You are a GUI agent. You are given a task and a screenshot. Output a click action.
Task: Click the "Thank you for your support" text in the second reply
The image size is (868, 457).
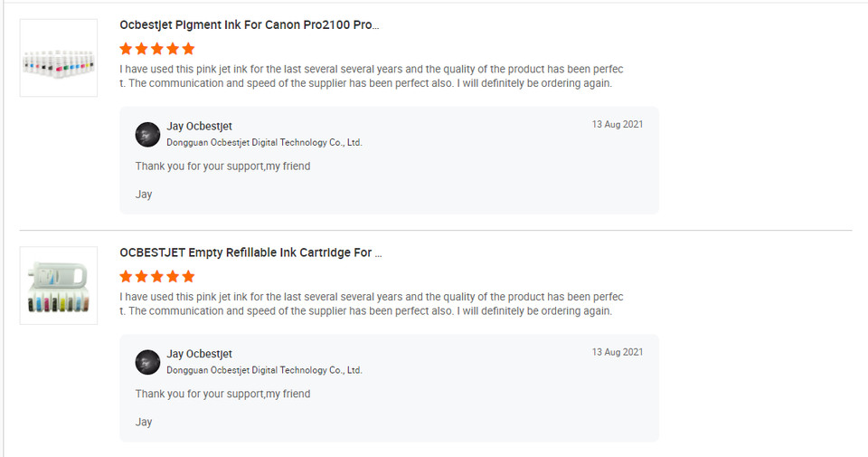click(x=222, y=394)
